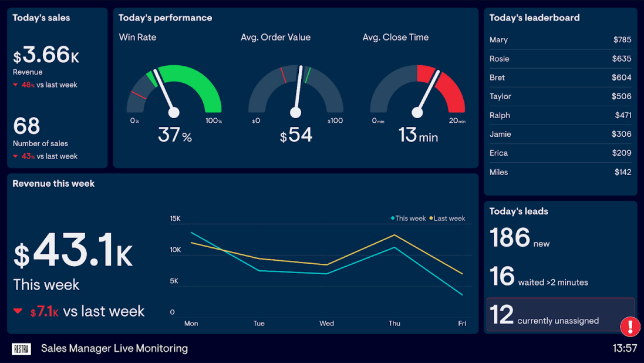Screen dimensions: 644x363
Task: Click the 'Fri' label on the chart axis
Action: (462, 324)
